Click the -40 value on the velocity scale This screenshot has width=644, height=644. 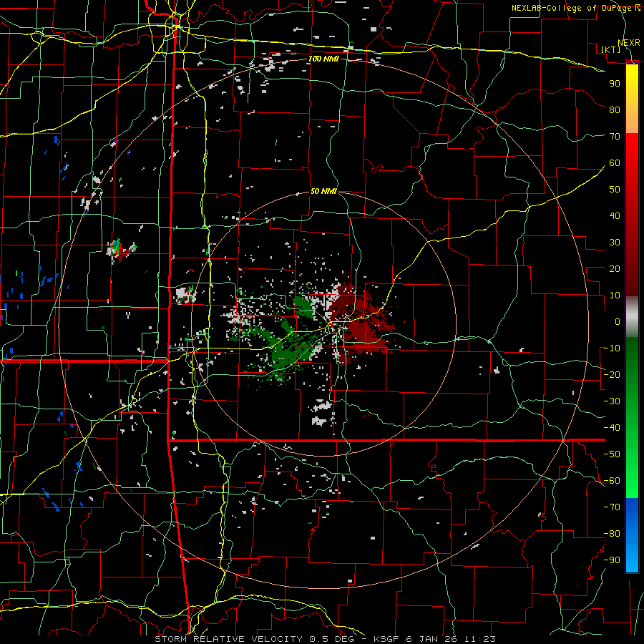tap(612, 428)
